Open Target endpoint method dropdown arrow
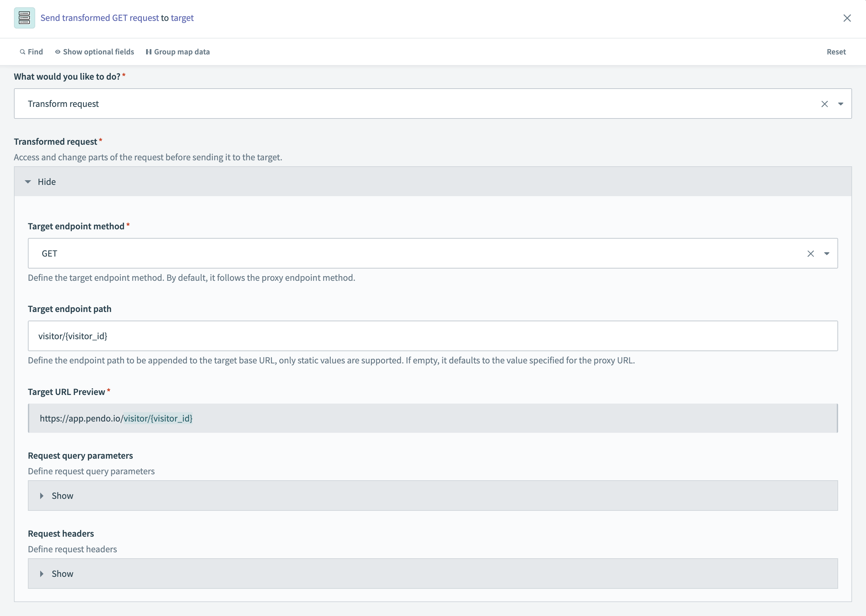 [826, 253]
